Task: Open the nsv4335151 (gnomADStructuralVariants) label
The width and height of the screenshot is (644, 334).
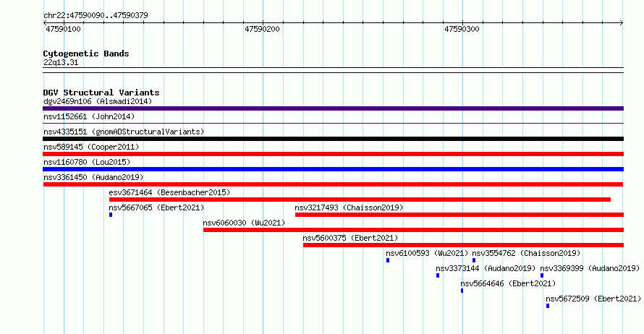Action: tap(124, 132)
